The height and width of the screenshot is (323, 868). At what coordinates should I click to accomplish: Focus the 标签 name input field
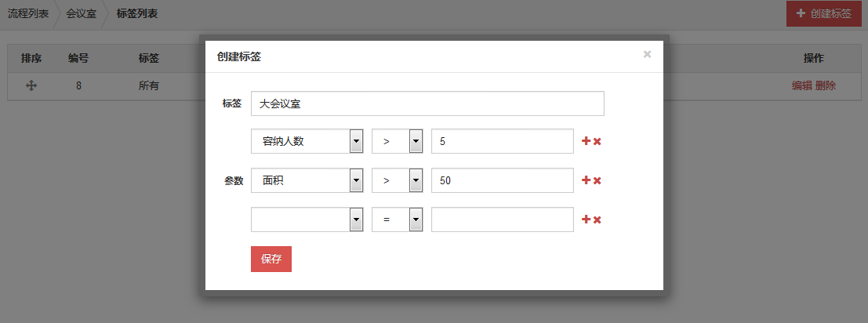(x=427, y=103)
